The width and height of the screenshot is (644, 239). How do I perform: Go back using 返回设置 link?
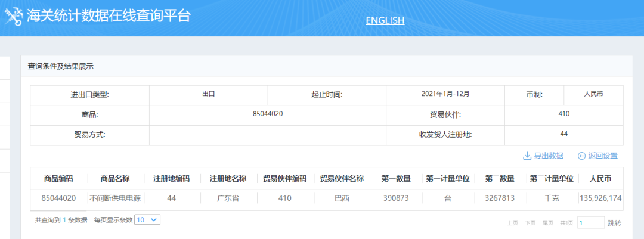click(602, 156)
